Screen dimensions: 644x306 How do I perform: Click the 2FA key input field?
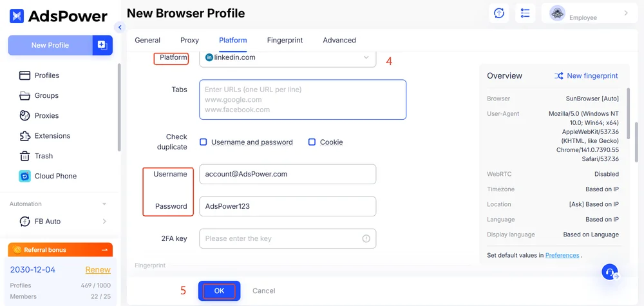coord(282,238)
